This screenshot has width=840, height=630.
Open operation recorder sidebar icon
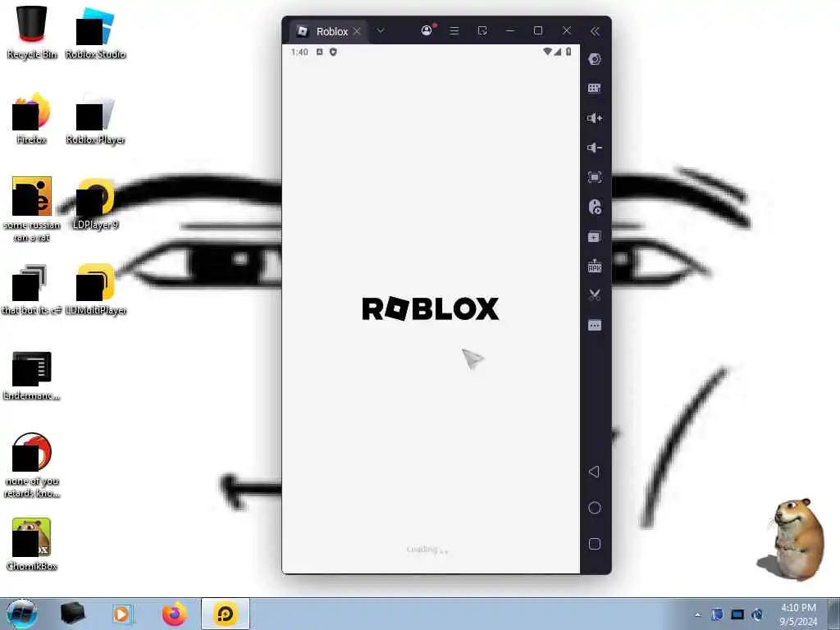595,207
